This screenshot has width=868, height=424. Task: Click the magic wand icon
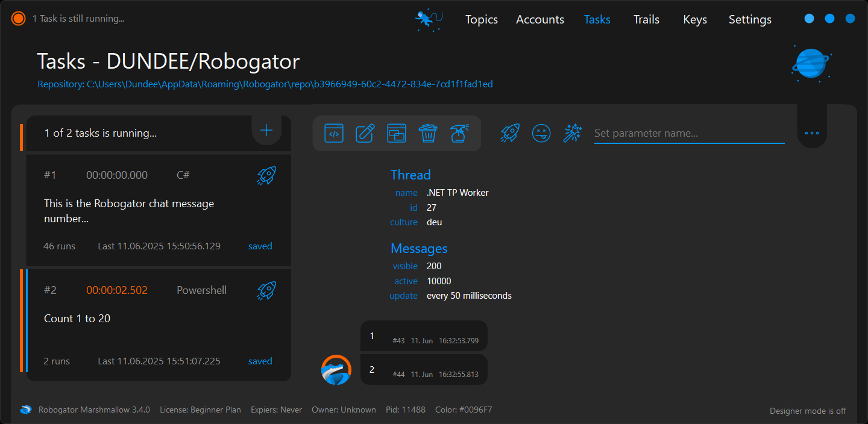(572, 133)
